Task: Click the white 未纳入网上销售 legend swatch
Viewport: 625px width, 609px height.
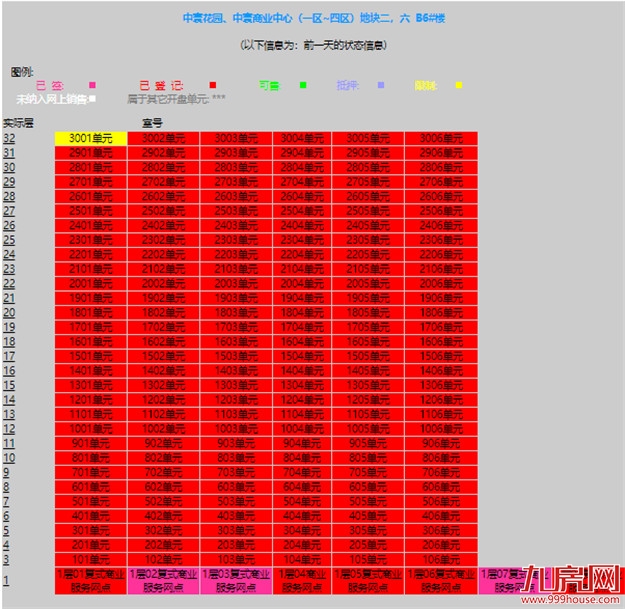Action: tap(92, 99)
